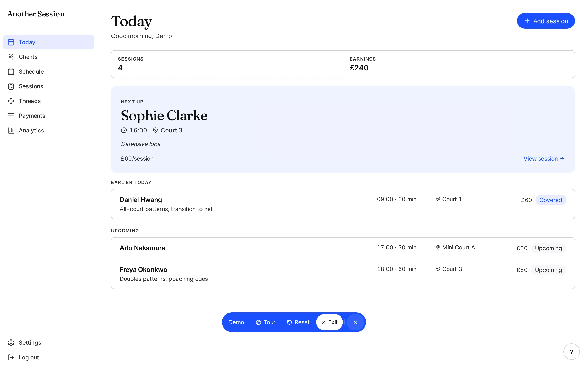Click the Earnings £240 stat
The height and width of the screenshot is (368, 588).
(x=459, y=64)
